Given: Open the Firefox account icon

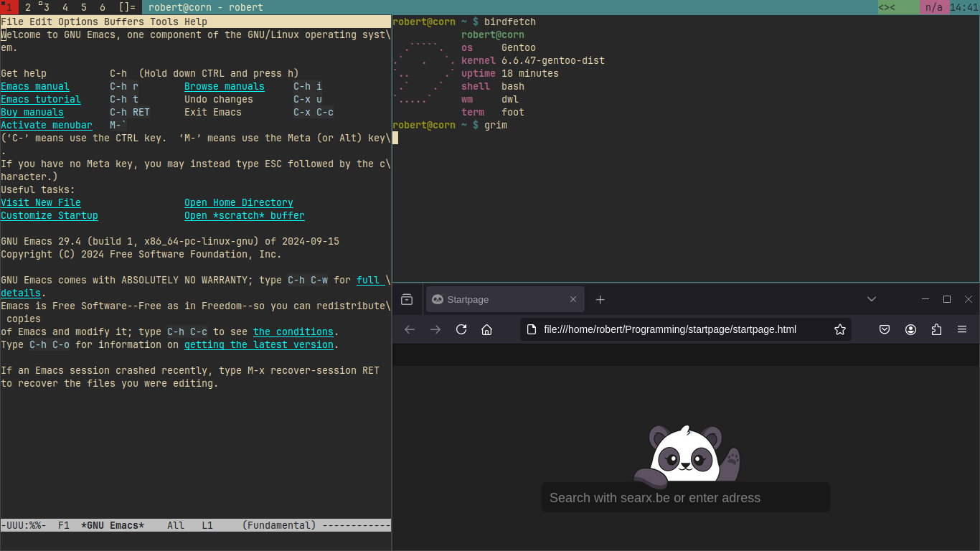Looking at the screenshot, I should tap(910, 329).
